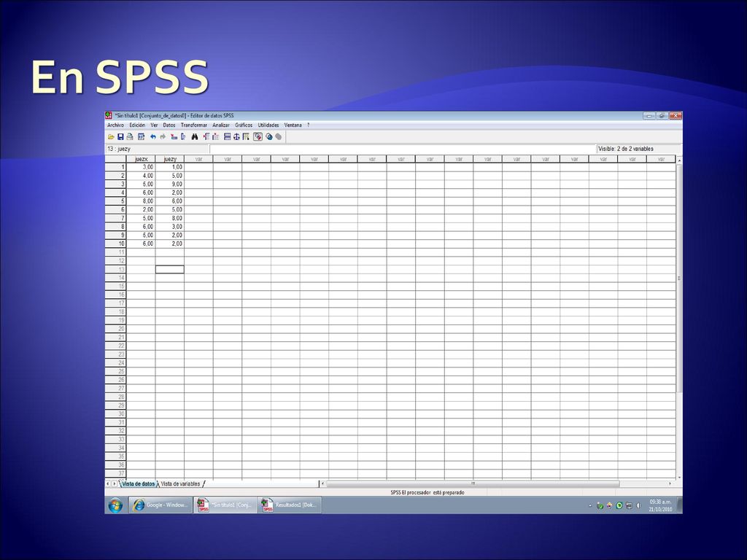This screenshot has height=560, width=747.
Task: Click the scroll down arrow of vertical scrollbar
Action: pos(679,477)
